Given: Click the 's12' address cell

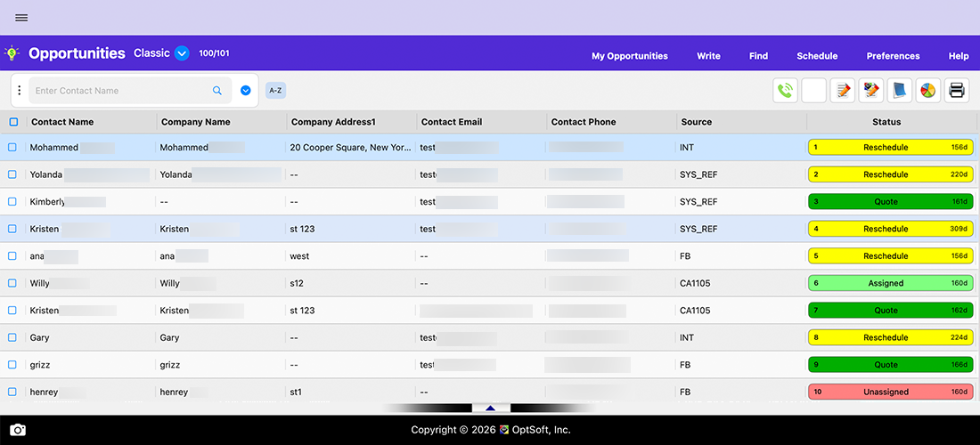Looking at the screenshot, I should pyautogui.click(x=297, y=283).
